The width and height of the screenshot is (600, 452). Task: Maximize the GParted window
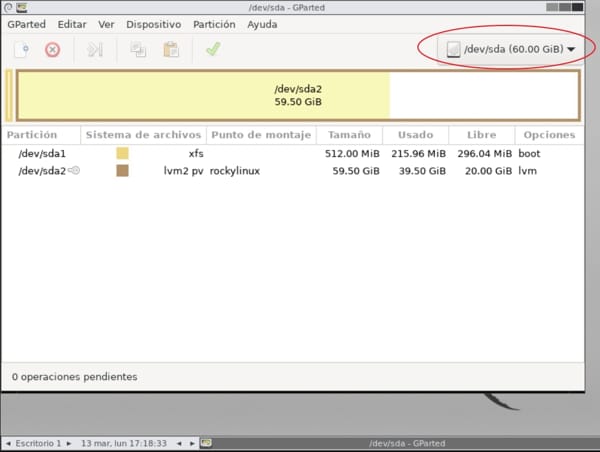565,7
